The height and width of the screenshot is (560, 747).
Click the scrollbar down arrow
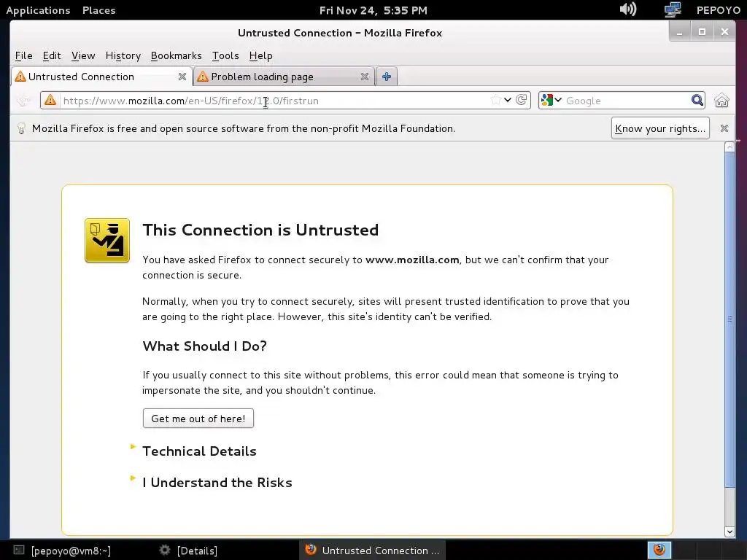click(729, 532)
